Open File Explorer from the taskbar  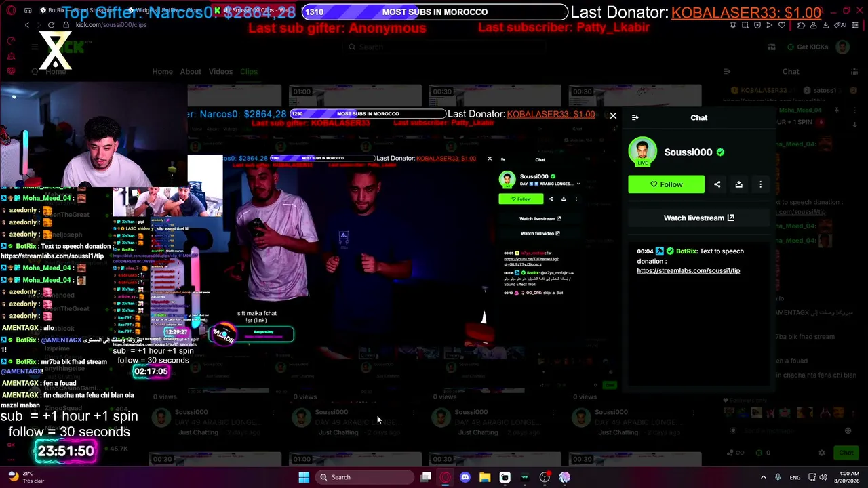click(485, 477)
